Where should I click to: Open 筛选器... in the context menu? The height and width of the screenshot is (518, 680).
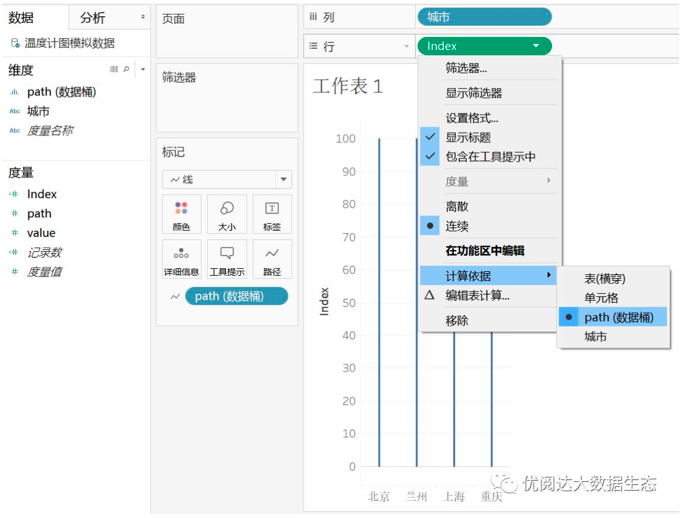tap(466, 68)
